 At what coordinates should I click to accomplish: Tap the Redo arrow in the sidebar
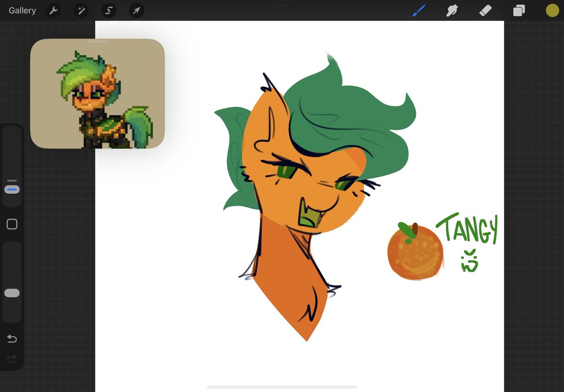[12, 359]
